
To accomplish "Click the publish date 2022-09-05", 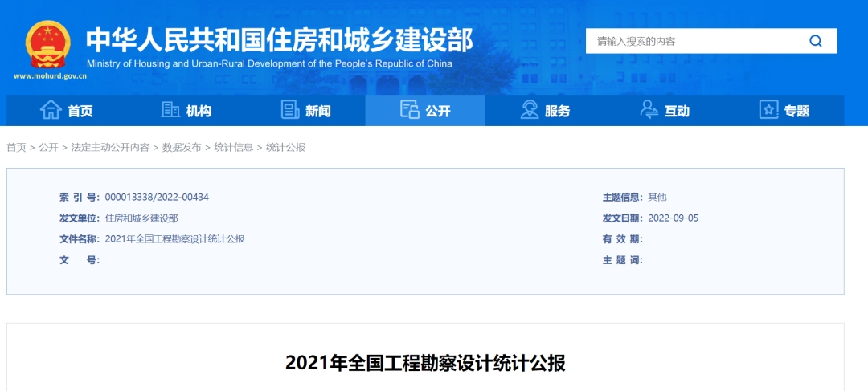I will 674,218.
